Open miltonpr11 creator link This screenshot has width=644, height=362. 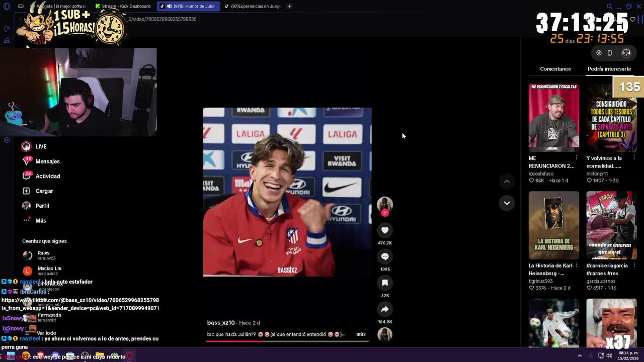(x=597, y=174)
